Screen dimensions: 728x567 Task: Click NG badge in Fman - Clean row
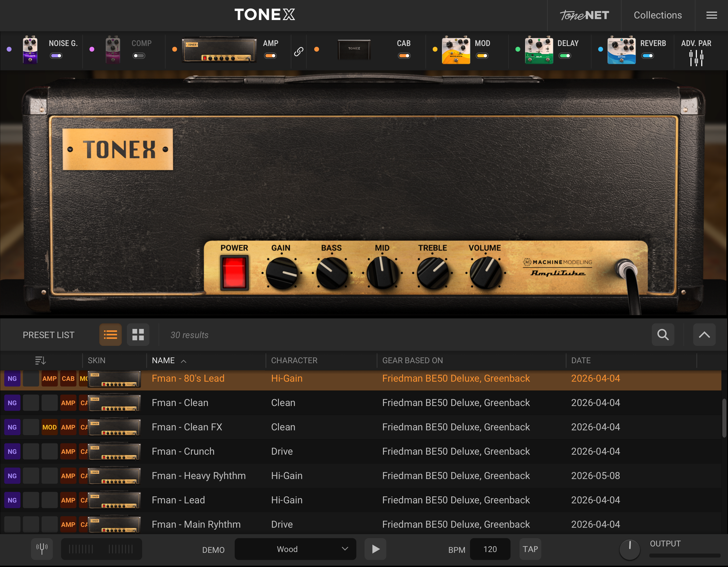(12, 403)
